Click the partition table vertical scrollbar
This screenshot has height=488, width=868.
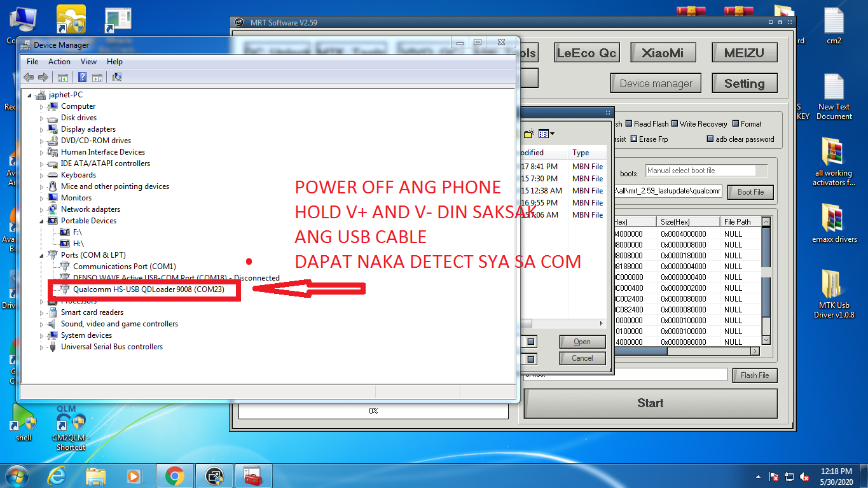click(766, 282)
